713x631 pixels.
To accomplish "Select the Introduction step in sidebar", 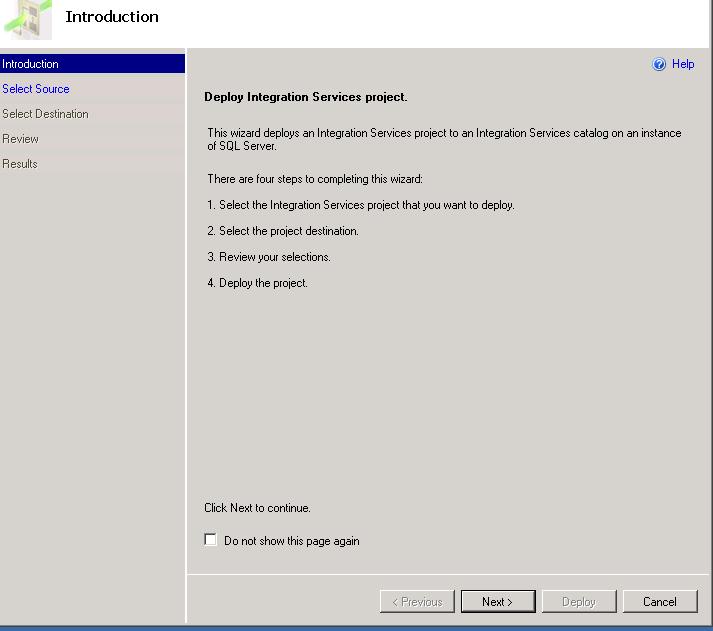I will [92, 64].
